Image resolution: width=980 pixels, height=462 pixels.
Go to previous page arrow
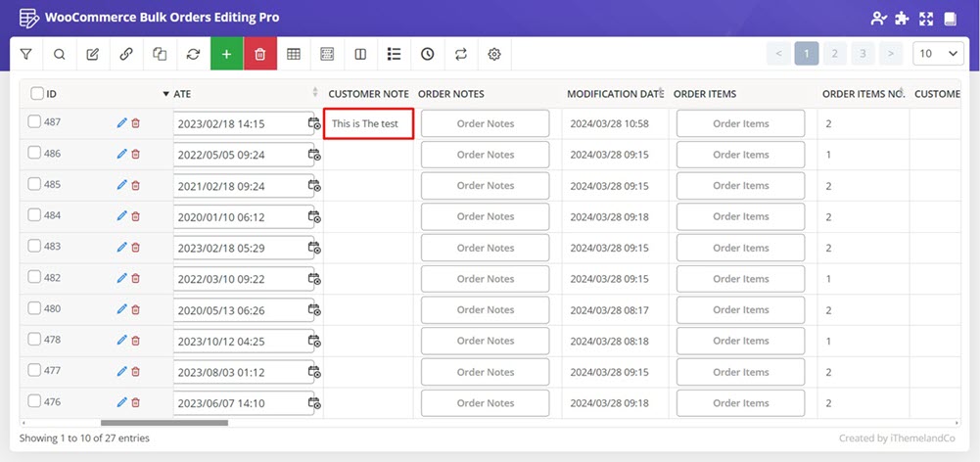point(778,54)
